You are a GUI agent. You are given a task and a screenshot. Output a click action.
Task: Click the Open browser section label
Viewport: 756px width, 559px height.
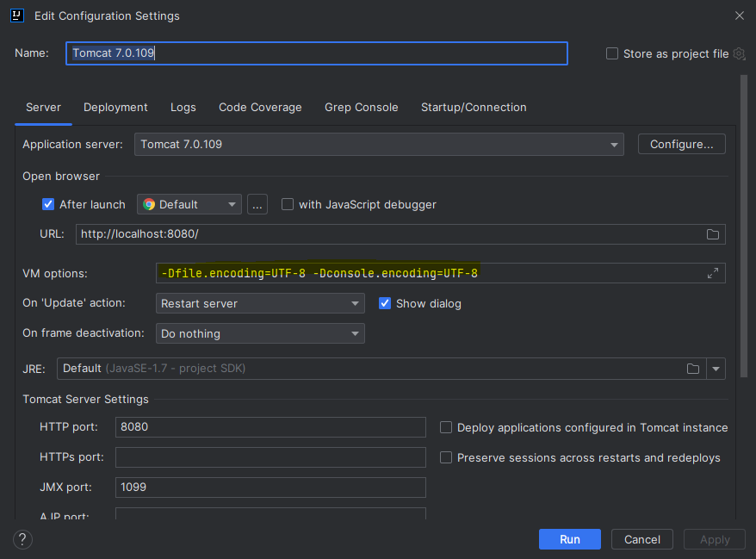(61, 176)
